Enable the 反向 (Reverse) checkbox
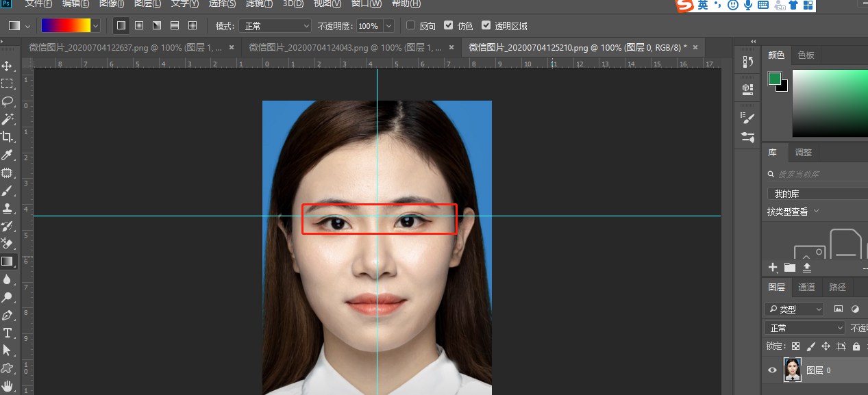This screenshot has width=868, height=395. click(410, 25)
